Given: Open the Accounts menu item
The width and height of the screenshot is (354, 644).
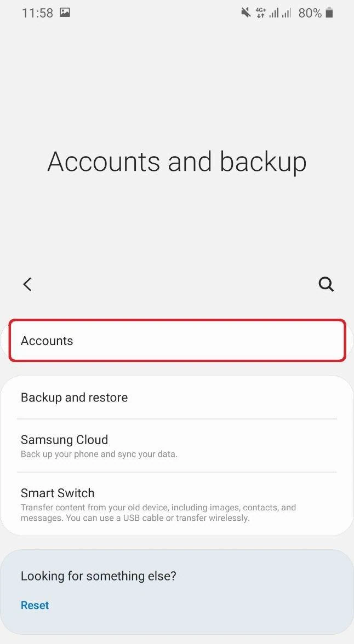Looking at the screenshot, I should (177, 341).
